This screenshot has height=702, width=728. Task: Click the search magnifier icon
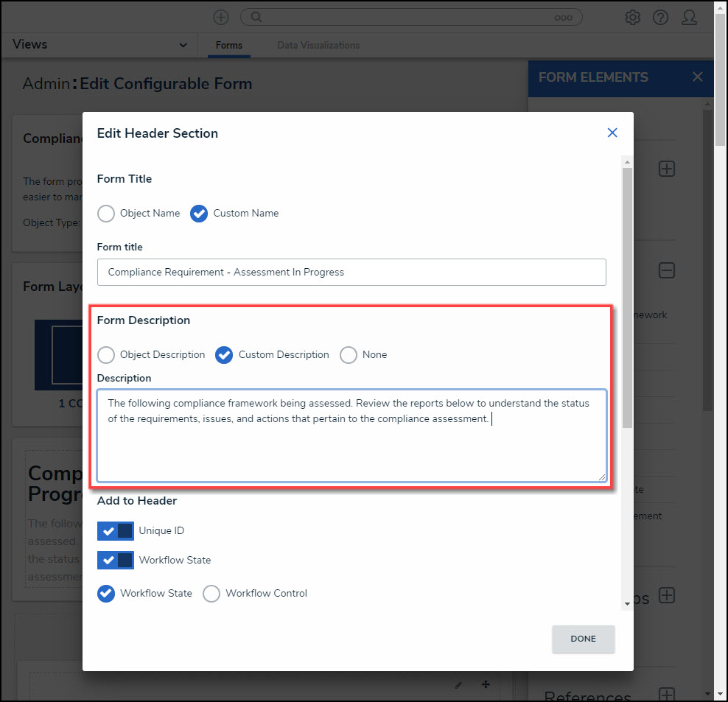(x=256, y=17)
